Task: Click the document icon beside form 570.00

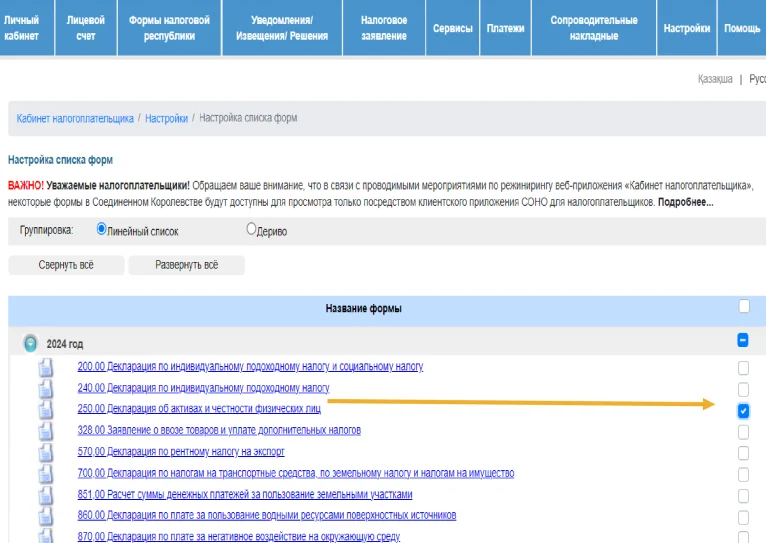Action: click(46, 452)
